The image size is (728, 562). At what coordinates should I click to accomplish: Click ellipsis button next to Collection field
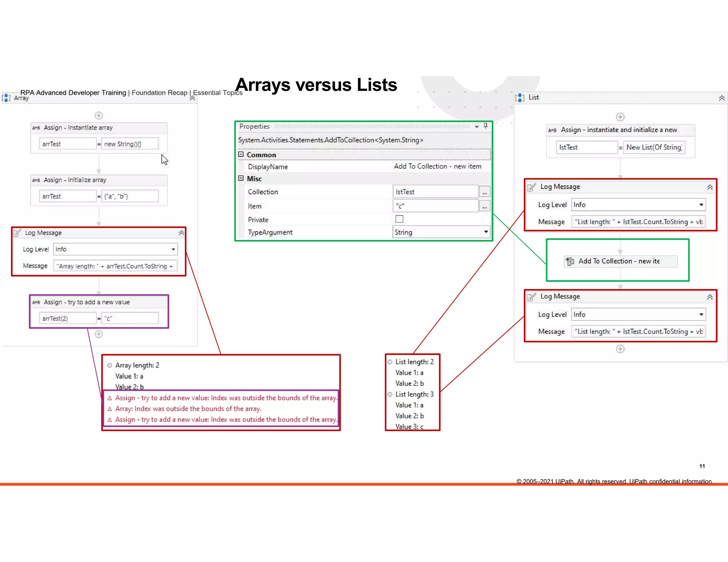coord(485,192)
